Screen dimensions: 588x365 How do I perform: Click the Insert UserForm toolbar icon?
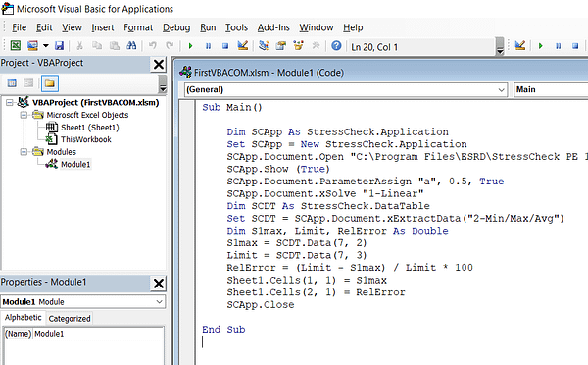[32, 46]
